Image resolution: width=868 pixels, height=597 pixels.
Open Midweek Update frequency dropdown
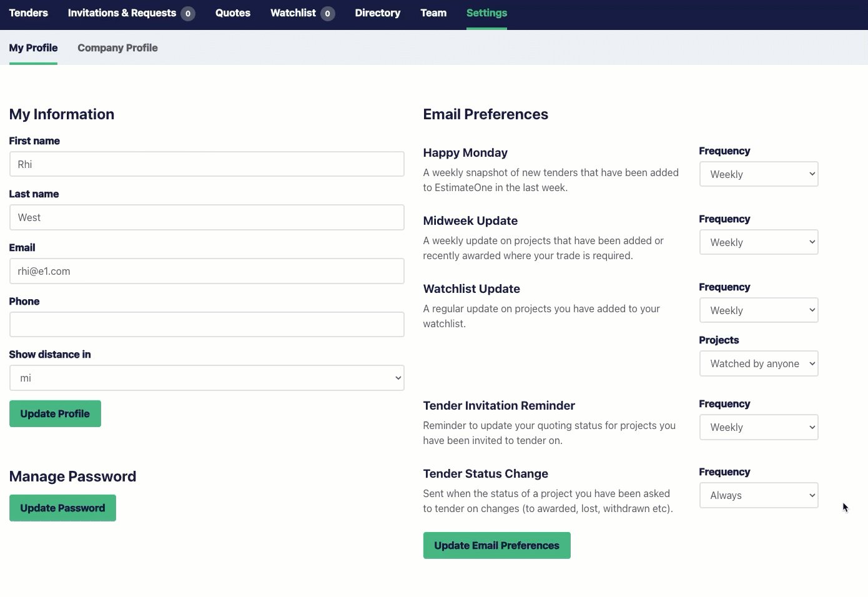pos(759,242)
